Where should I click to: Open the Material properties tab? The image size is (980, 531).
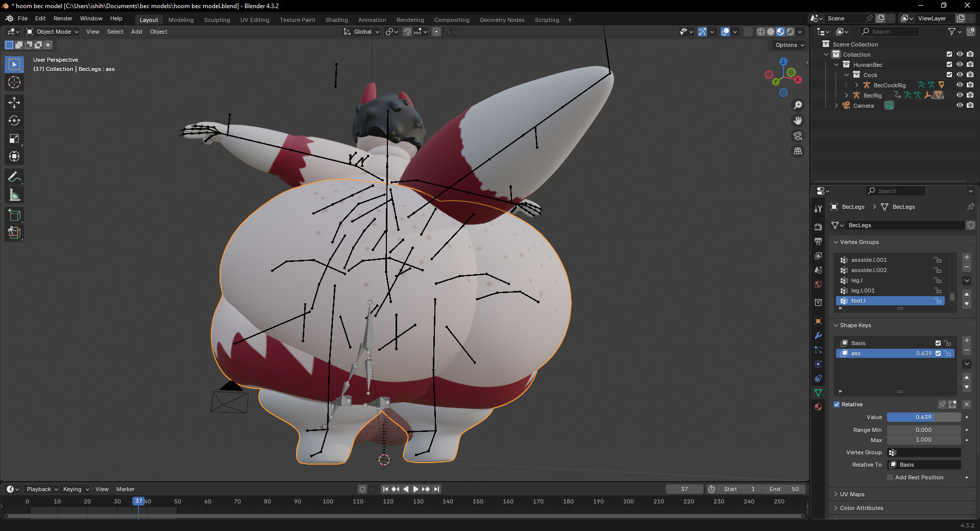point(818,407)
